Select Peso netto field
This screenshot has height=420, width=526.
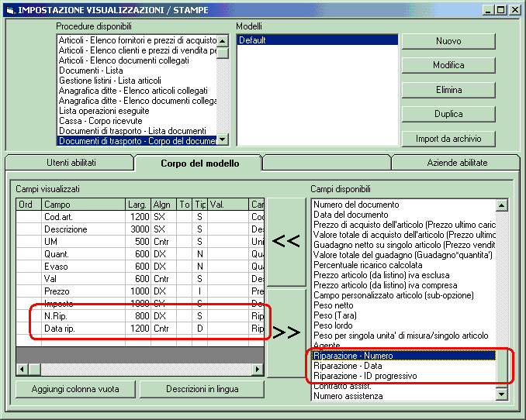click(404, 305)
